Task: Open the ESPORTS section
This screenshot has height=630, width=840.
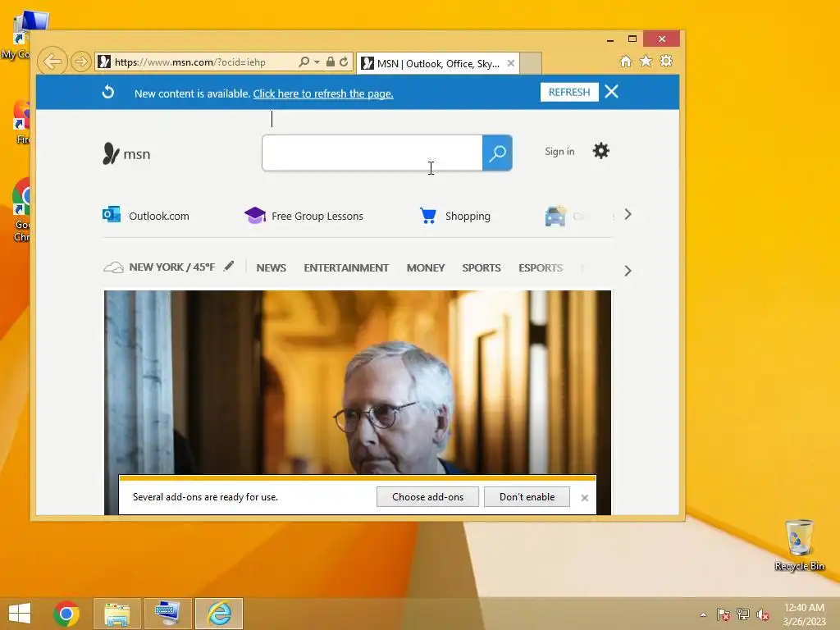Action: (540, 268)
